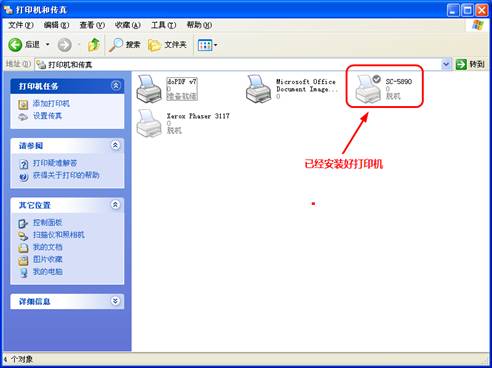Open the Views dropdown button

point(207,45)
